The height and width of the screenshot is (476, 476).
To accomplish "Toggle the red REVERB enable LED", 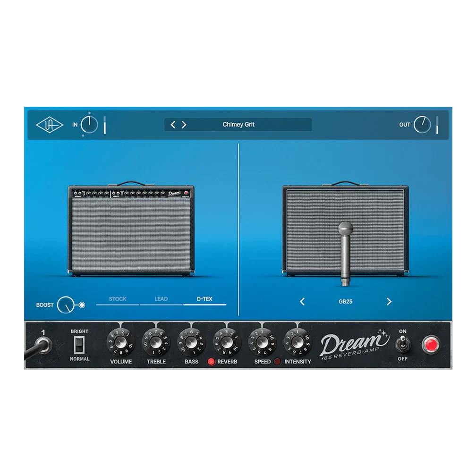I will click(x=211, y=362).
